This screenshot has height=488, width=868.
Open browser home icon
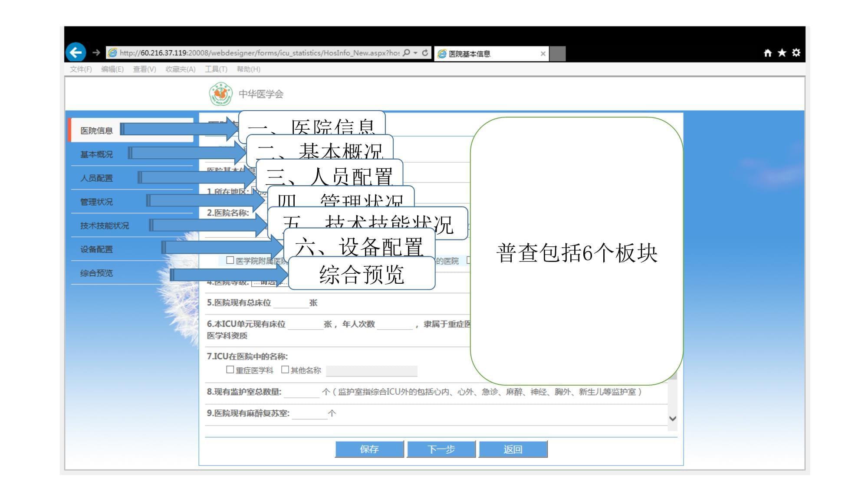pyautogui.click(x=768, y=53)
